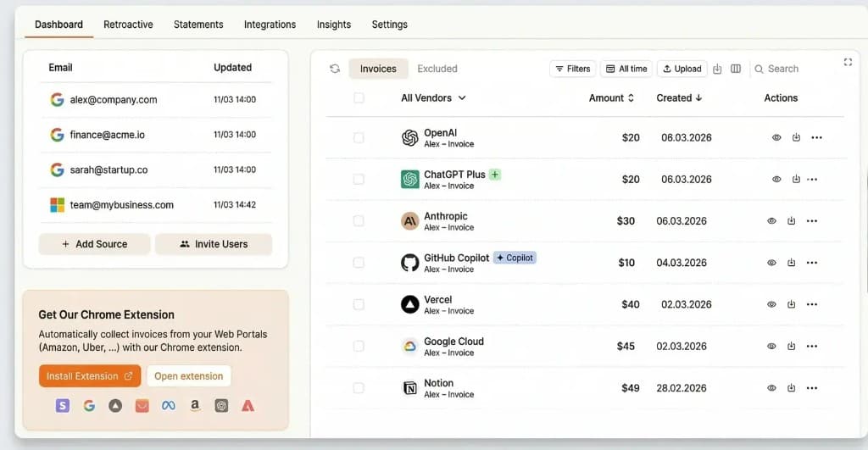The height and width of the screenshot is (450, 868).
Task: Open more actions for ChatGPT Plus row
Action: tap(812, 179)
